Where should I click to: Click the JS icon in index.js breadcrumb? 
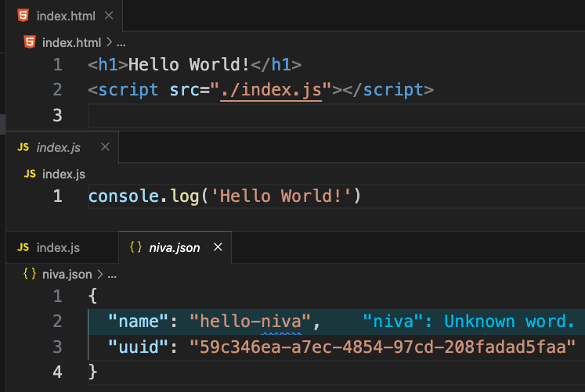pyautogui.click(x=30, y=174)
